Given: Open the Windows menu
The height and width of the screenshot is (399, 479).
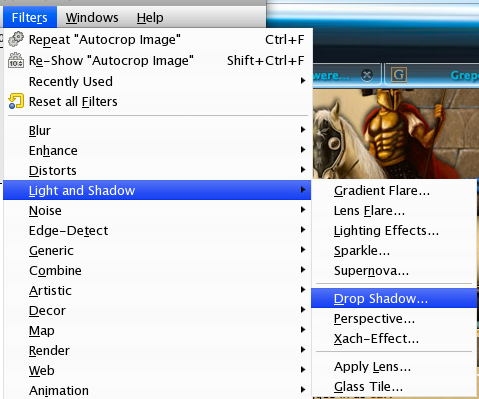Looking at the screenshot, I should point(92,17).
